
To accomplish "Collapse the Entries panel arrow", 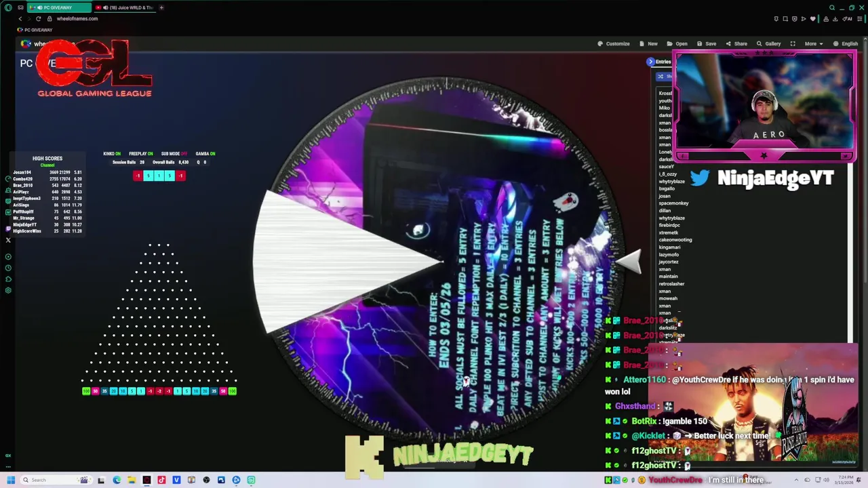I will click(650, 62).
